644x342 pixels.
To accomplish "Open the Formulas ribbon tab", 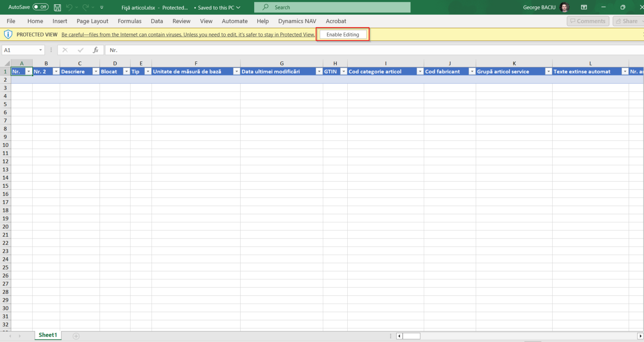I will 129,21.
